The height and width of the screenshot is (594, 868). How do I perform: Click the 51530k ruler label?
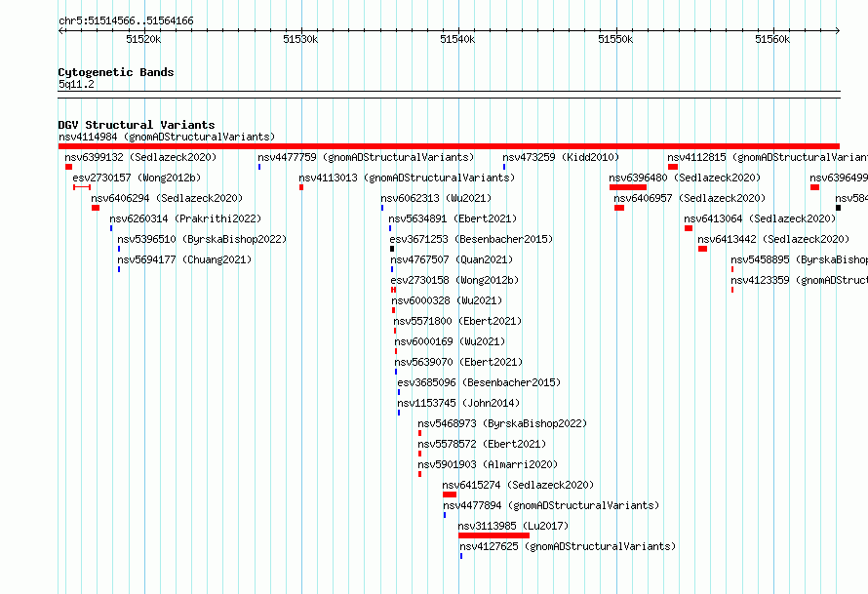pos(300,39)
